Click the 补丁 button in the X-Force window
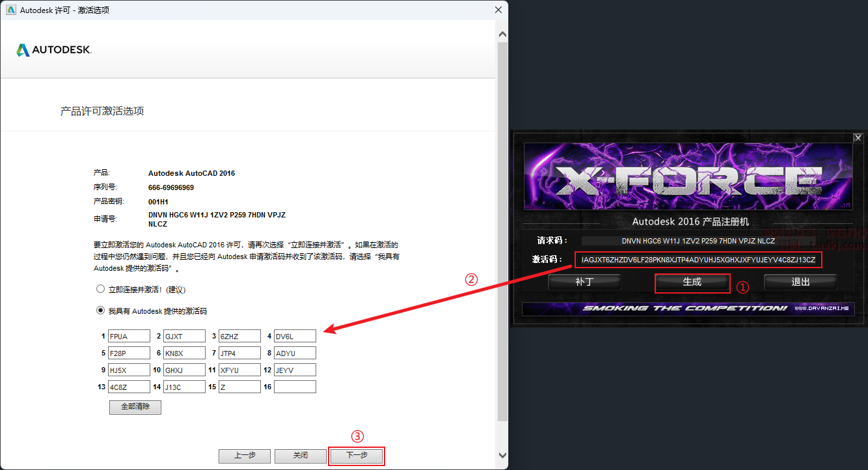Viewport: 868px width, 470px height. (x=584, y=282)
